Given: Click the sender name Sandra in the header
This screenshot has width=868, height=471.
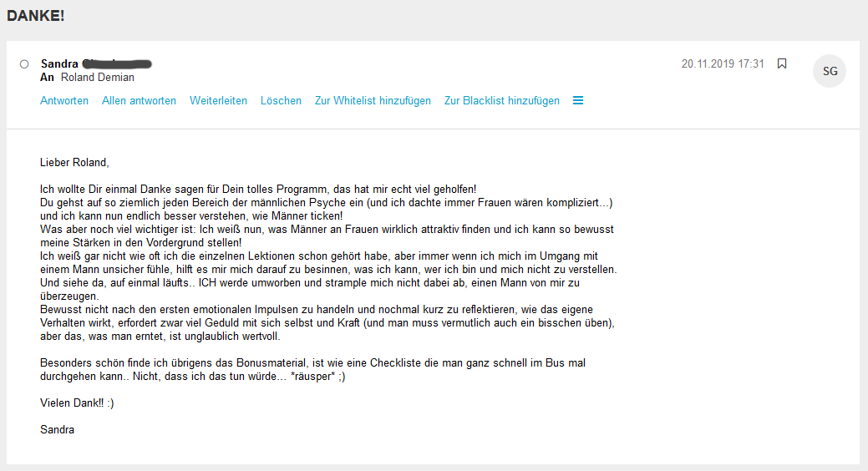Looking at the screenshot, I should click(x=60, y=63).
